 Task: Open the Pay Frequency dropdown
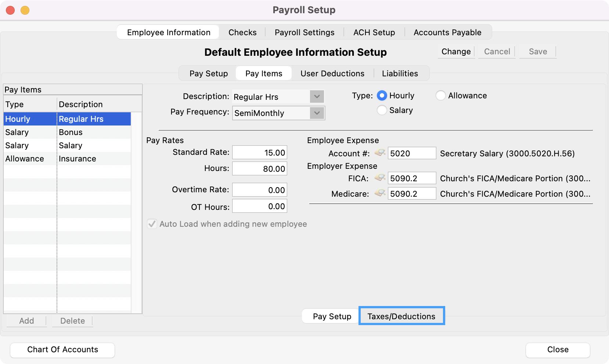[x=317, y=113]
